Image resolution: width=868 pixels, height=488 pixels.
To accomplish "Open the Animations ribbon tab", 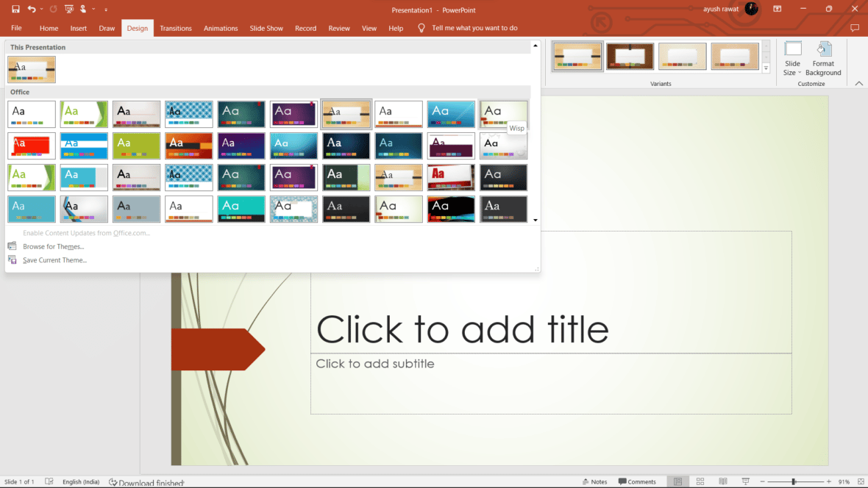I will point(221,28).
